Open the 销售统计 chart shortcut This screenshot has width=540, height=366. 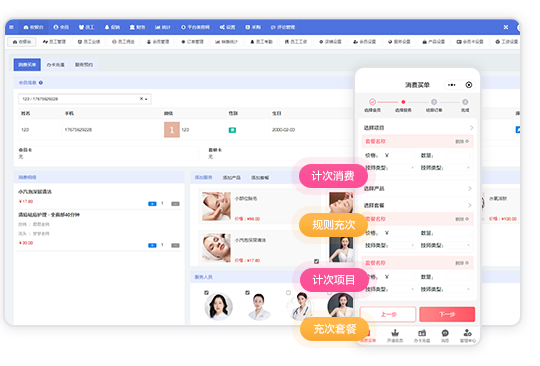227,42
